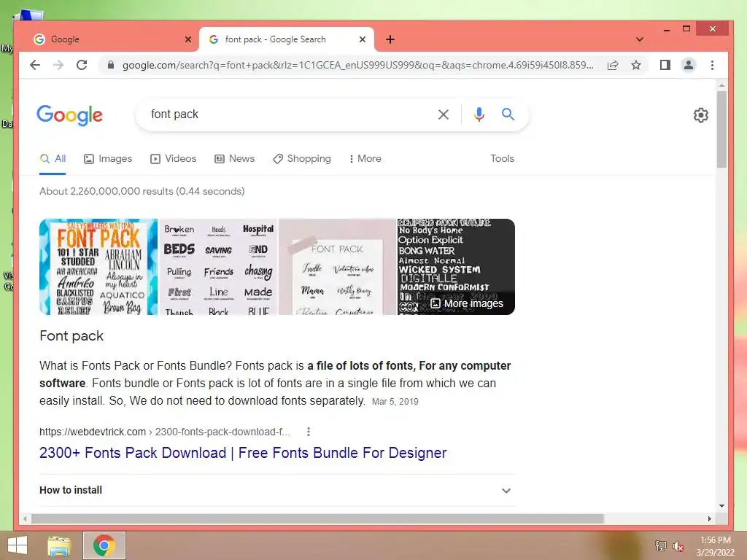The height and width of the screenshot is (560, 747).
Task: Click the network icon in the system tray
Action: tap(660, 545)
